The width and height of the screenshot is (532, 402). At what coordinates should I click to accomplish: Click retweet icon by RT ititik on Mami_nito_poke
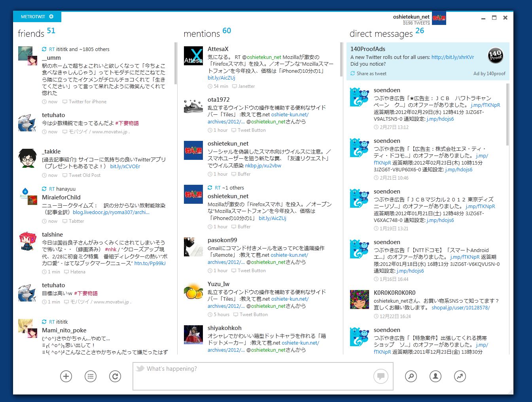44,322
